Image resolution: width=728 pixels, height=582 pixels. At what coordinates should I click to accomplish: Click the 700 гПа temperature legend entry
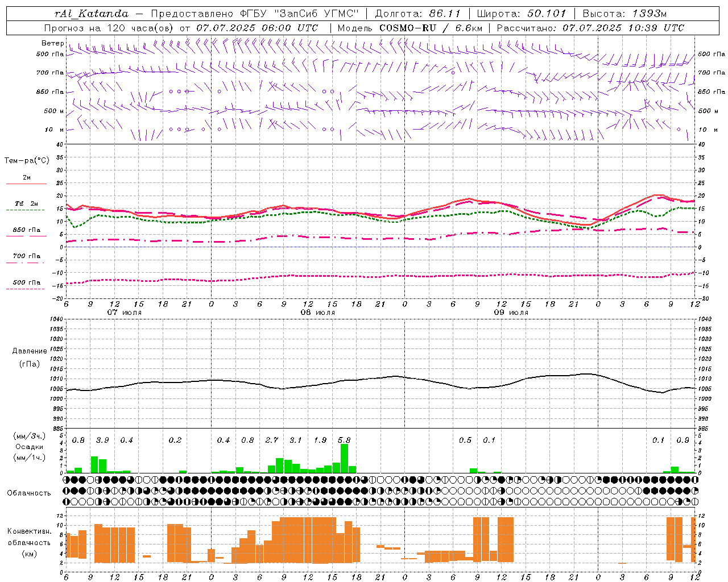tap(27, 256)
